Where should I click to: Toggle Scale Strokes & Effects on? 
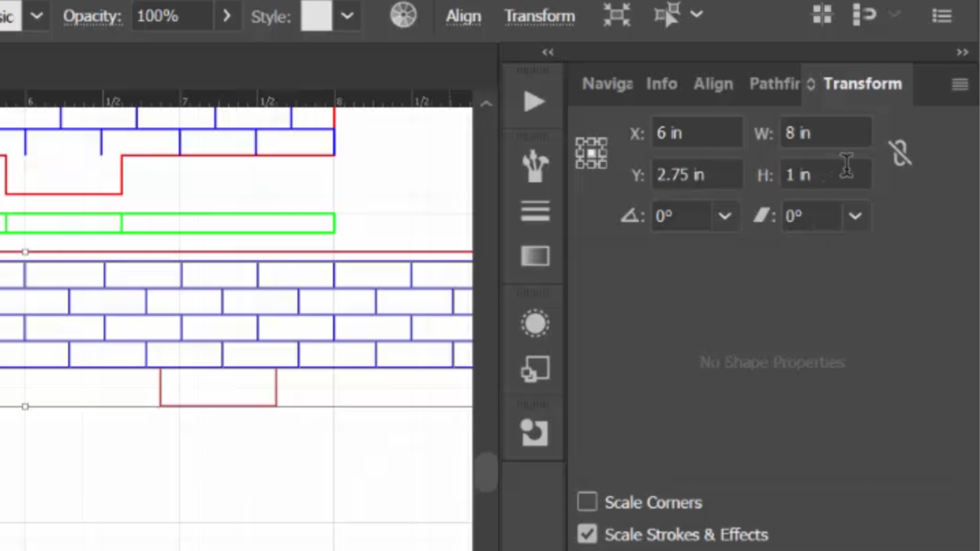(585, 534)
